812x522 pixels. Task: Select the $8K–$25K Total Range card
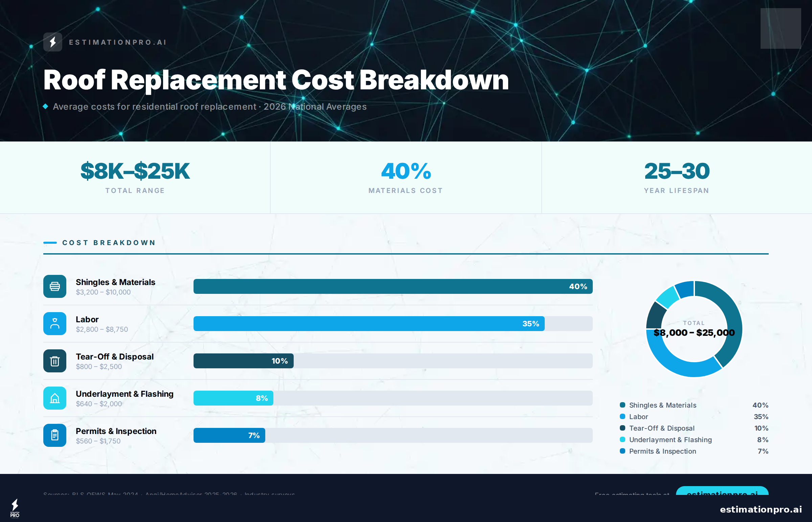pyautogui.click(x=135, y=177)
